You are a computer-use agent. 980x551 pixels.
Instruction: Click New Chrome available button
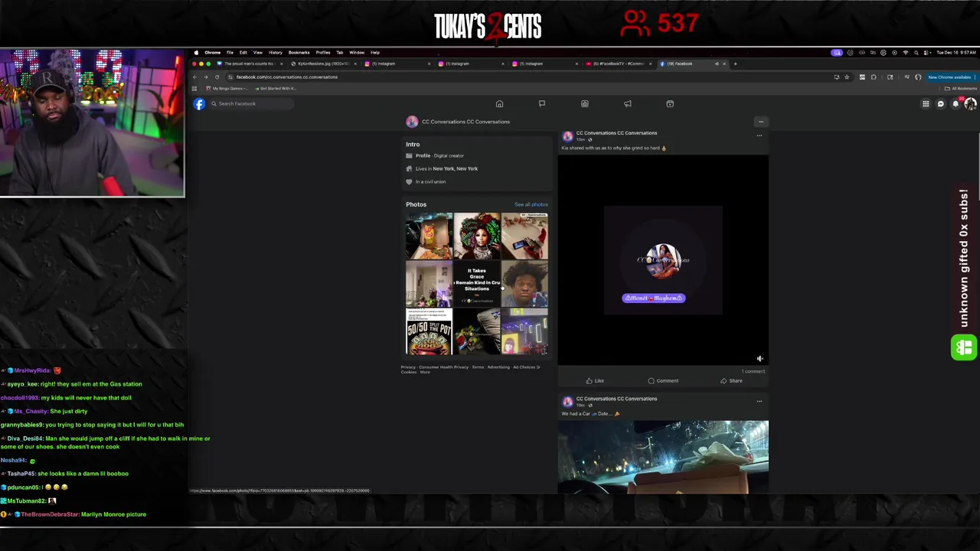[x=949, y=77]
